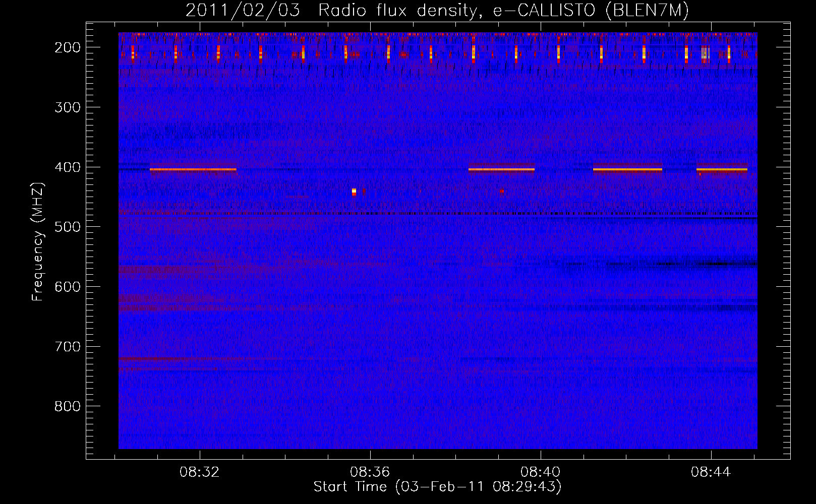Select the Frequency (MHZ) axis label
This screenshot has width=816, height=504.
click(x=38, y=242)
